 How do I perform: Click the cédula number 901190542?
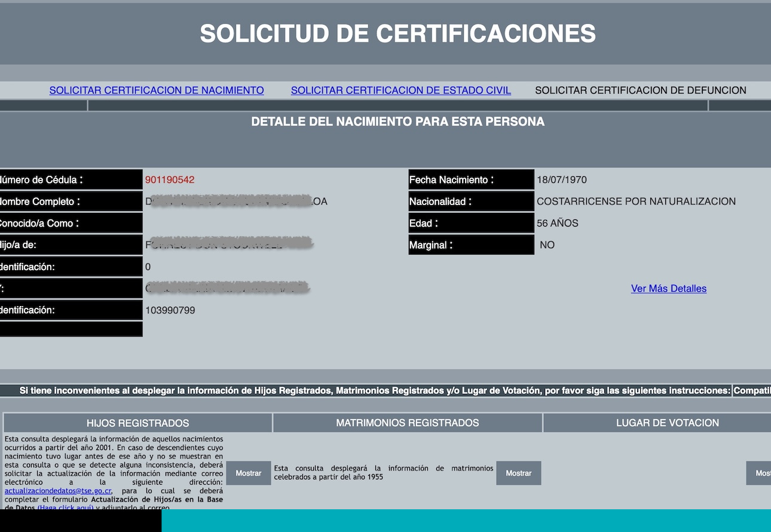(170, 180)
